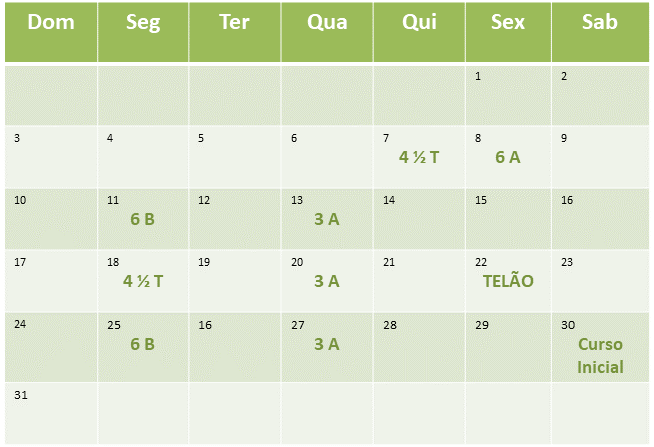Click day 28 under Qui
This screenshot has width=654, height=447.
(x=419, y=347)
